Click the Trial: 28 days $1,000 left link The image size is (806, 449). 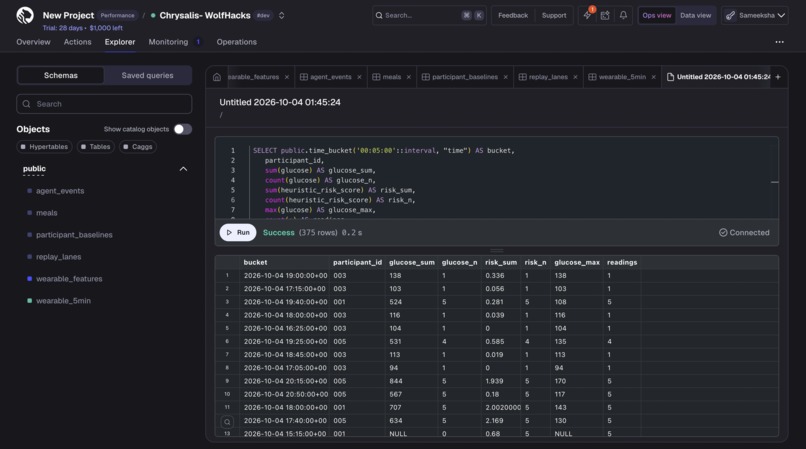tap(82, 28)
